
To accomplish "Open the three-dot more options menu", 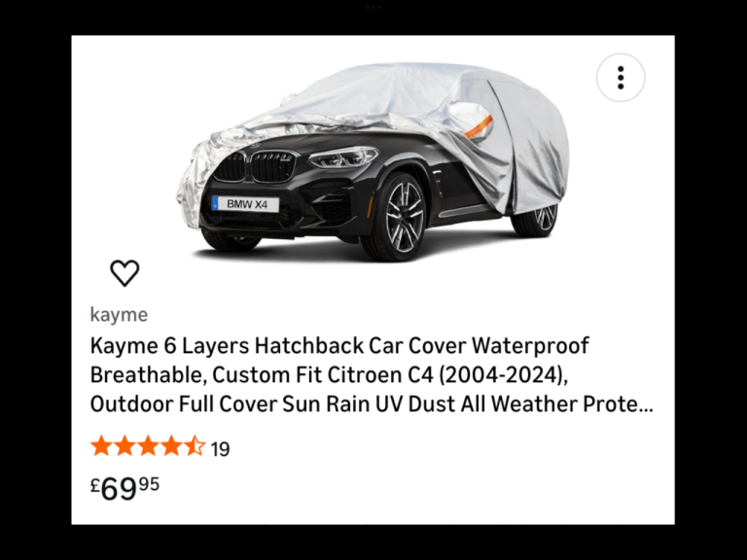I will click(621, 78).
